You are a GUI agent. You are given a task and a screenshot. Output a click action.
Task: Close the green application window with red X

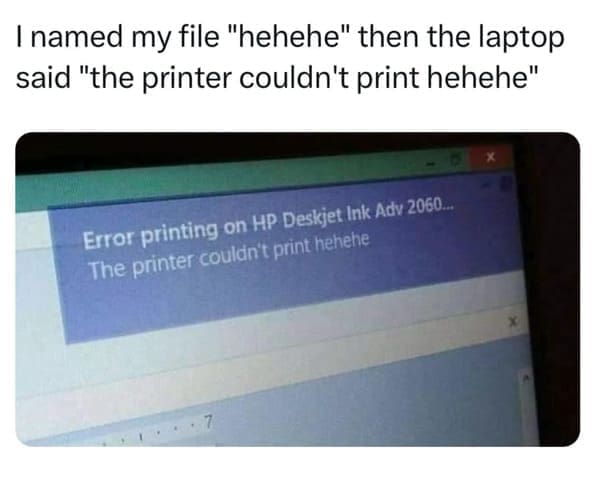(x=491, y=157)
